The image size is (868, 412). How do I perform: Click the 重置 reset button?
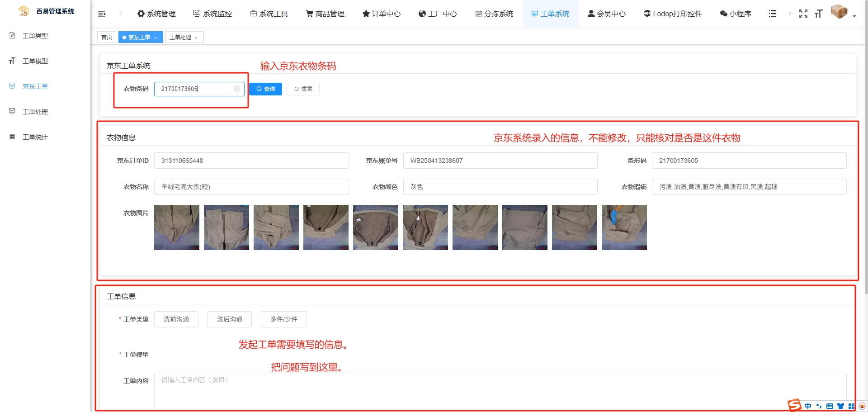point(303,89)
